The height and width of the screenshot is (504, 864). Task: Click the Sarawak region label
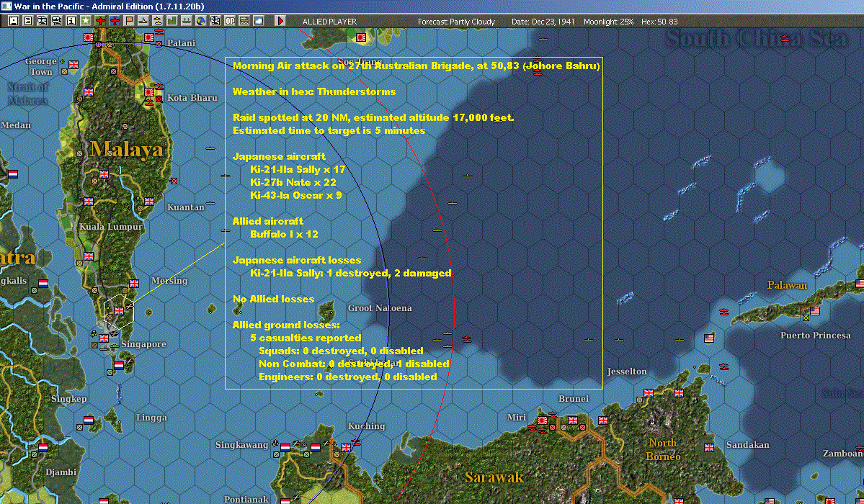click(494, 477)
